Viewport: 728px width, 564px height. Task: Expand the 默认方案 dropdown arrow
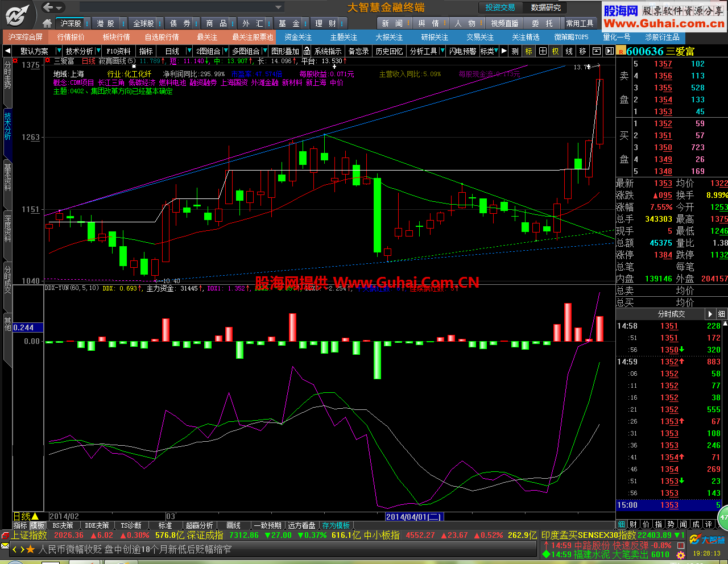click(x=59, y=51)
